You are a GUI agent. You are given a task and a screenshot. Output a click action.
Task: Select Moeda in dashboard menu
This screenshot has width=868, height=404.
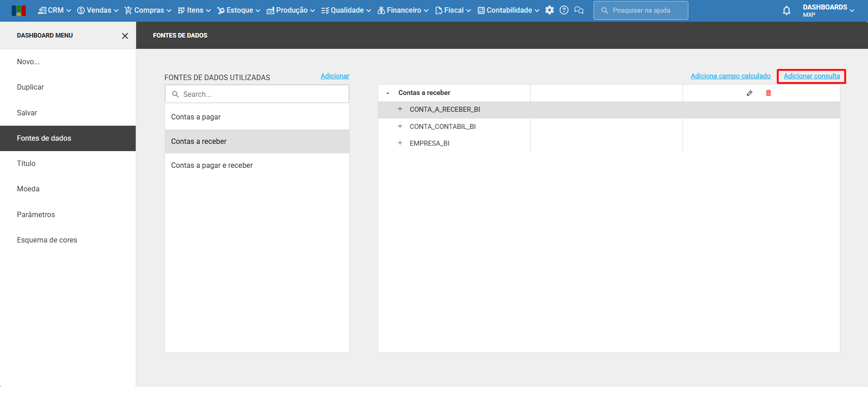point(68,189)
